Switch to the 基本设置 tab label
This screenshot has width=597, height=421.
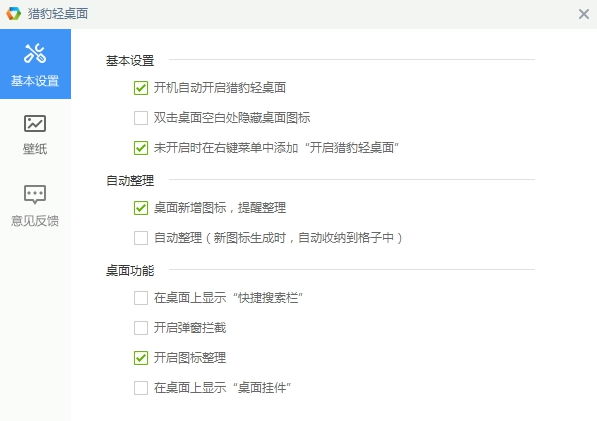pos(35,81)
